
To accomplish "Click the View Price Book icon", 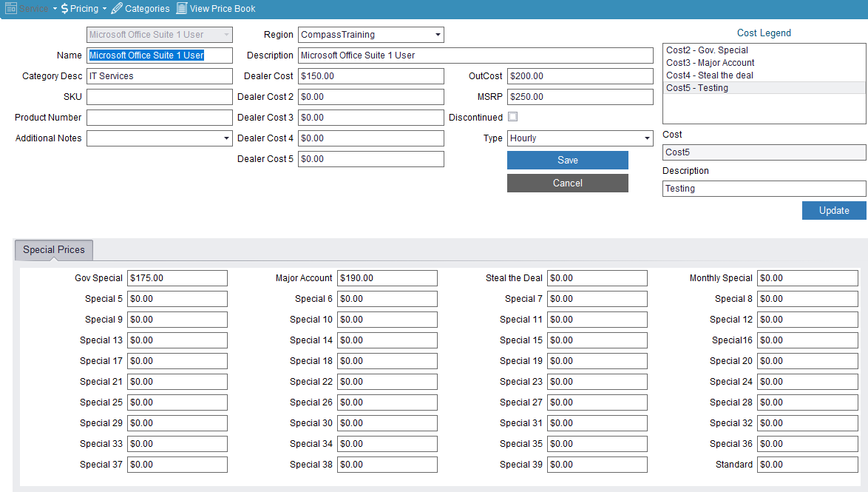I will [x=182, y=8].
